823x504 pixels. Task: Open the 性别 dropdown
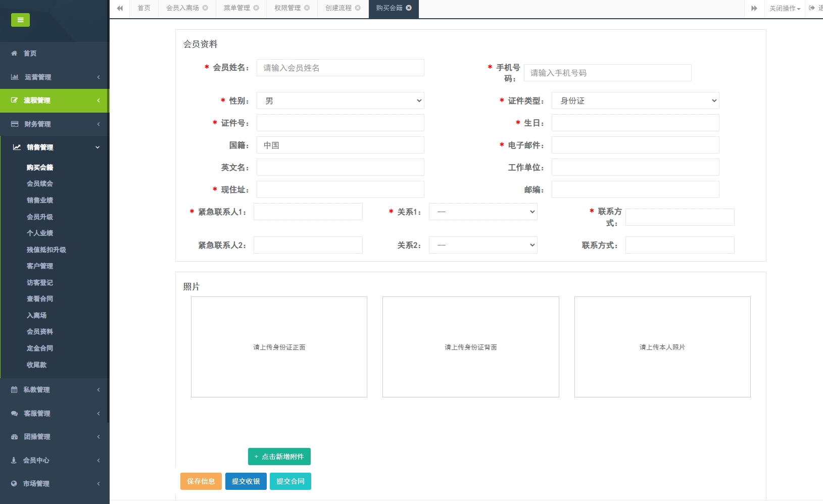point(340,100)
